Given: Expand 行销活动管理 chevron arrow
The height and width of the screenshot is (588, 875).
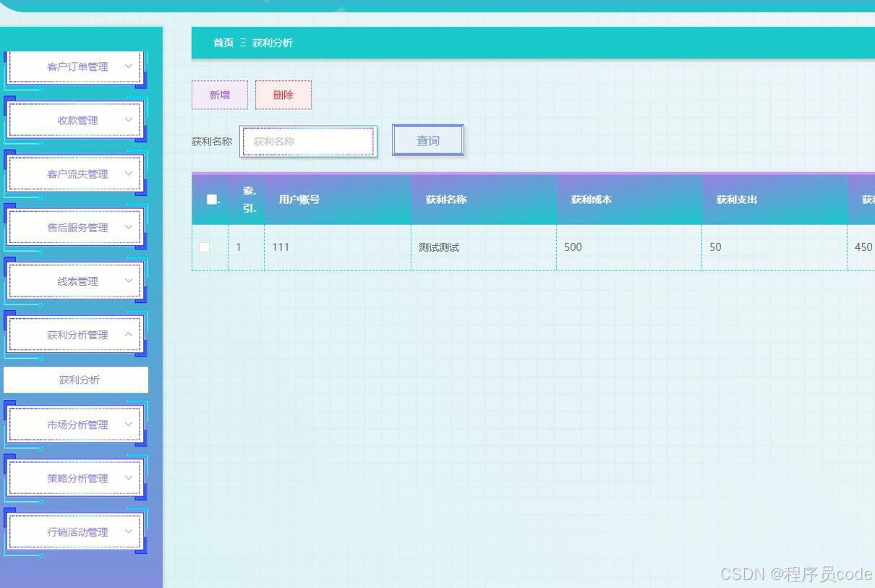Looking at the screenshot, I should pyautogui.click(x=129, y=531).
